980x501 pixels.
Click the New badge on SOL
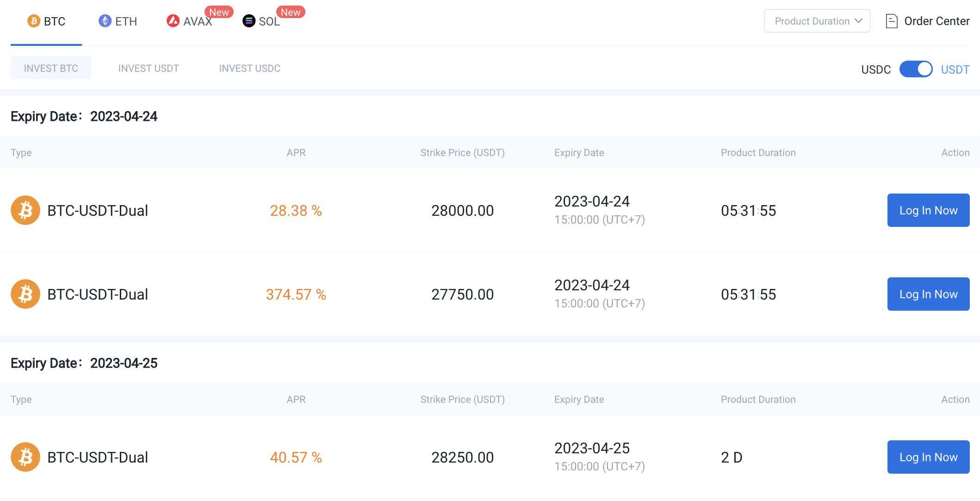(x=291, y=12)
